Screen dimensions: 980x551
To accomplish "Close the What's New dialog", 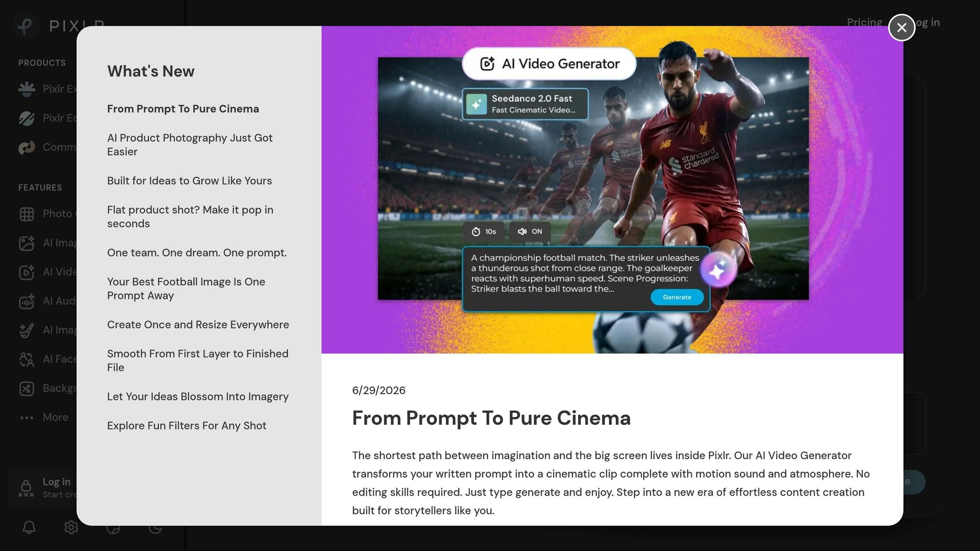I will tap(902, 28).
